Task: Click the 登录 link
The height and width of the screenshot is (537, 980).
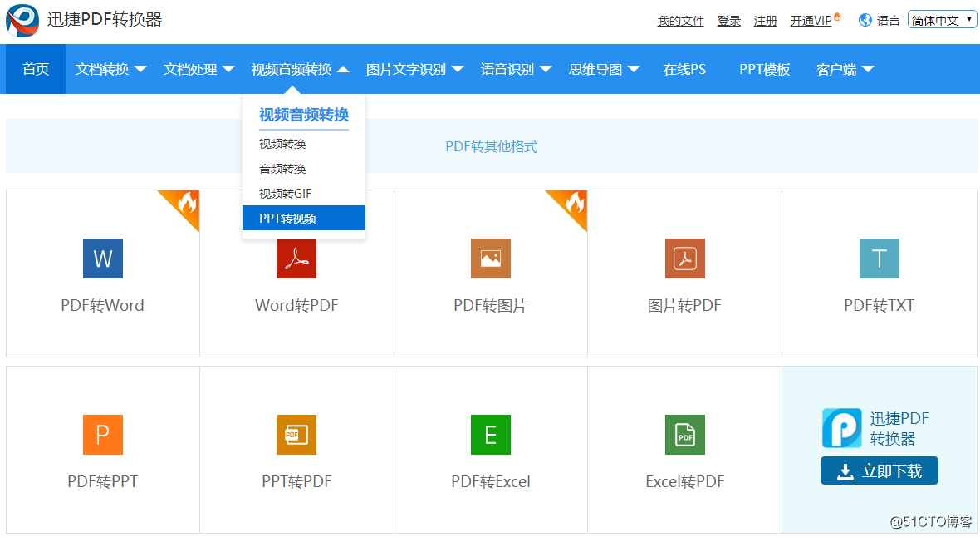Action: (x=728, y=22)
